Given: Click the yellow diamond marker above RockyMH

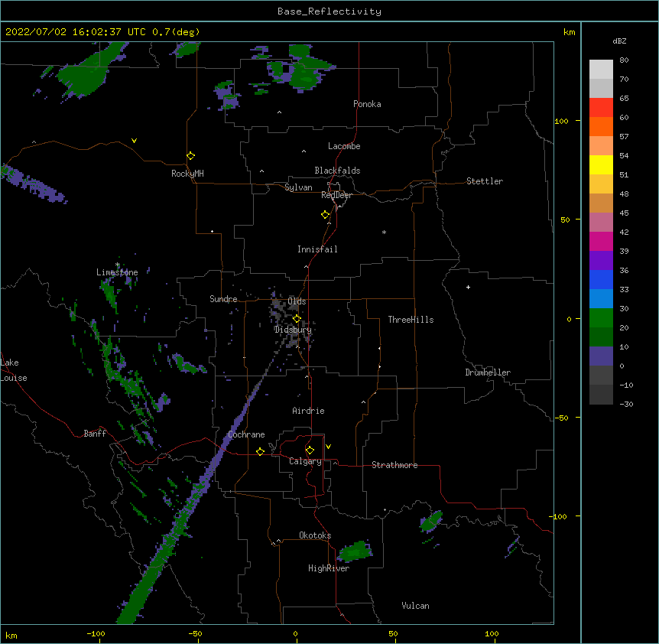Looking at the screenshot, I should point(191,156).
